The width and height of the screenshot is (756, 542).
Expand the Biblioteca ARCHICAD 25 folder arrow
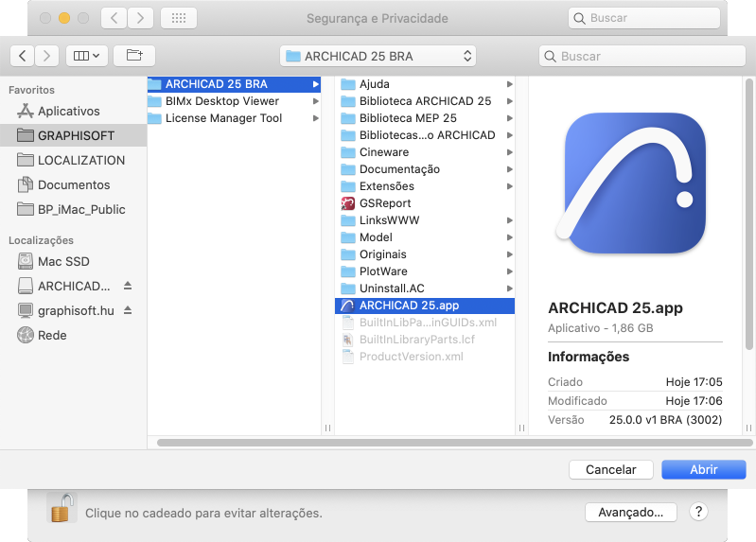(510, 101)
